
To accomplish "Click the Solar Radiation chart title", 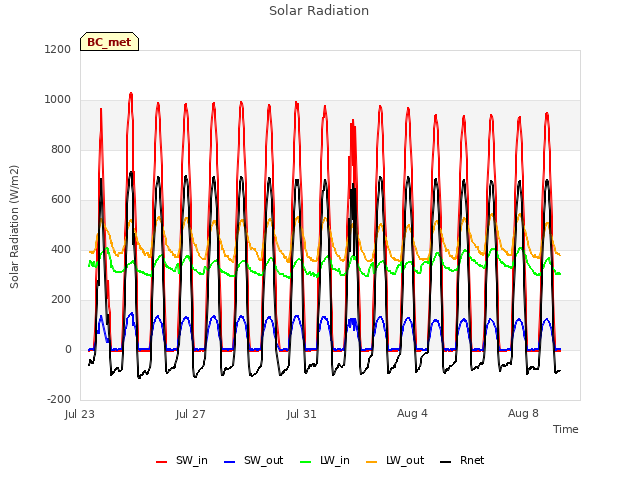I will tap(319, 11).
